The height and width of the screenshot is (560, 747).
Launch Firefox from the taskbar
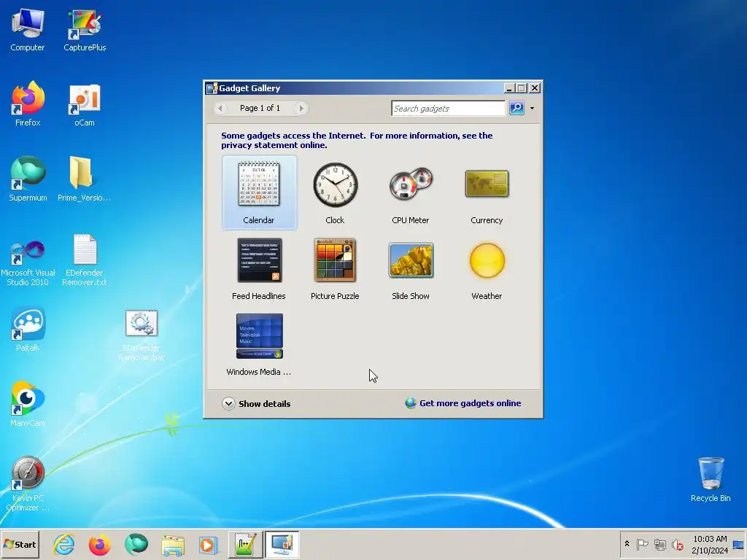[x=99, y=544]
